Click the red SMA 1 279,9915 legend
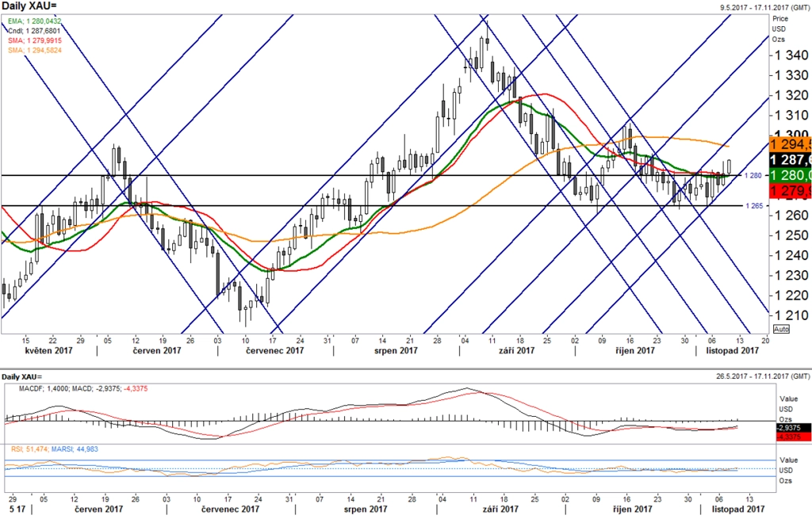This screenshot has width=812, height=519. [x=35, y=40]
